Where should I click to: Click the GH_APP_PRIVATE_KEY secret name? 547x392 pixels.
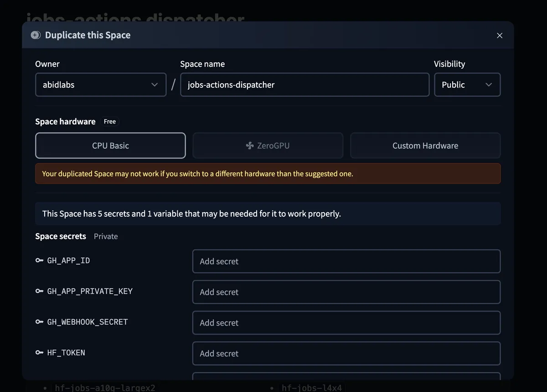tap(90, 291)
